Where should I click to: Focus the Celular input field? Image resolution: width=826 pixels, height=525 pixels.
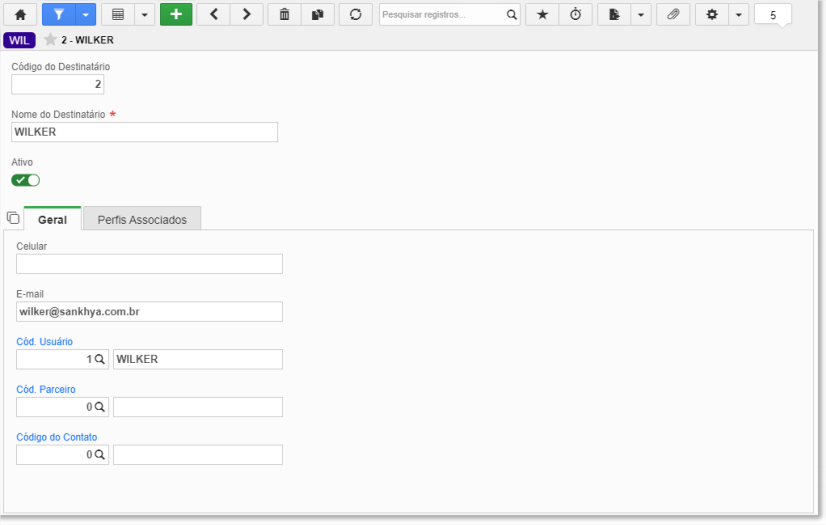[x=149, y=264]
